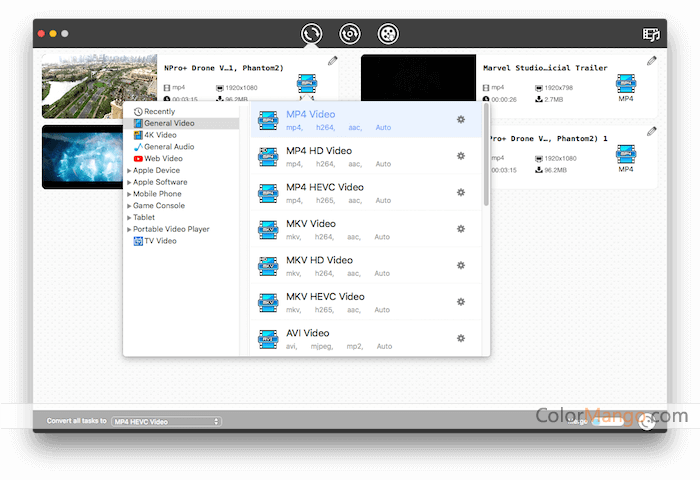
Task: Select the 4K Video category
Action: pos(160,135)
